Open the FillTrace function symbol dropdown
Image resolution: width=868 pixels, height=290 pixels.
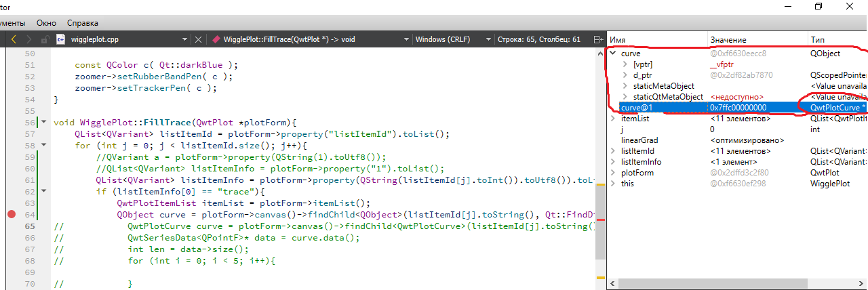point(406,40)
